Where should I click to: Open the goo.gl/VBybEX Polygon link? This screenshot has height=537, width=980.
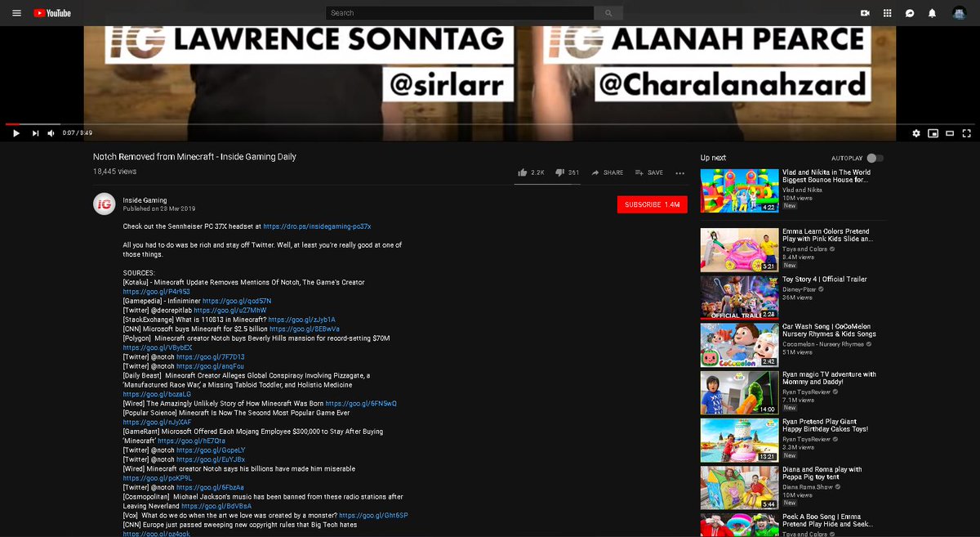158,348
